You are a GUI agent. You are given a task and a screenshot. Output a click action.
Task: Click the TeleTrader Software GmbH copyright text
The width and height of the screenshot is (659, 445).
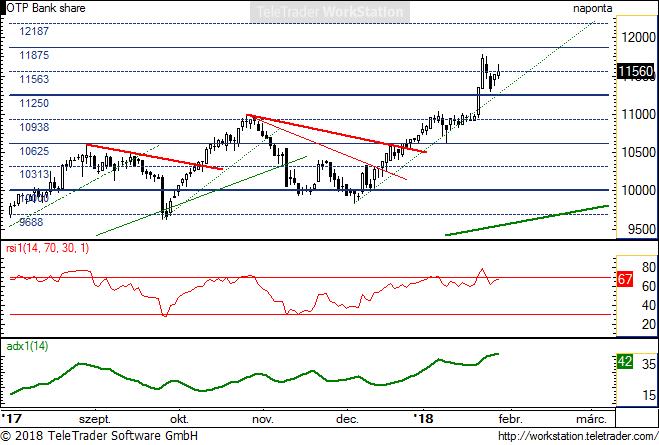(99, 436)
